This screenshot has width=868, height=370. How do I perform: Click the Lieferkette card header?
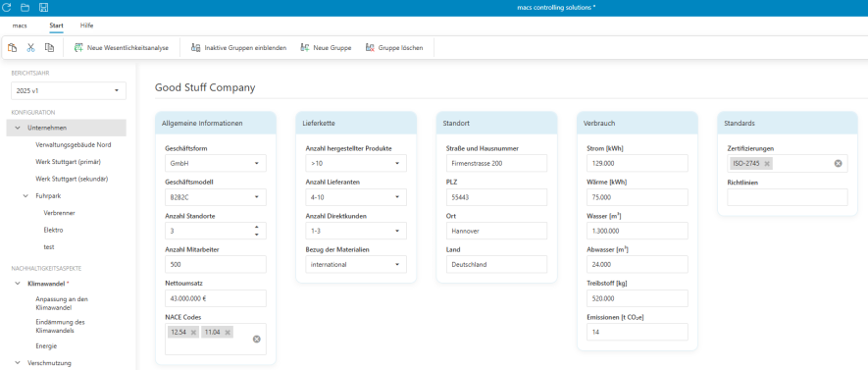[x=356, y=123]
